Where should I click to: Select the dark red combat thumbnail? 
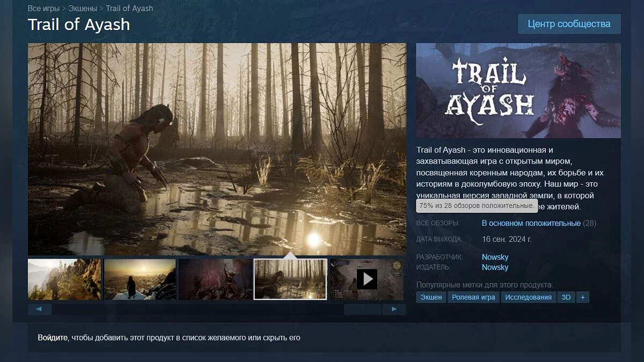pyautogui.click(x=215, y=279)
